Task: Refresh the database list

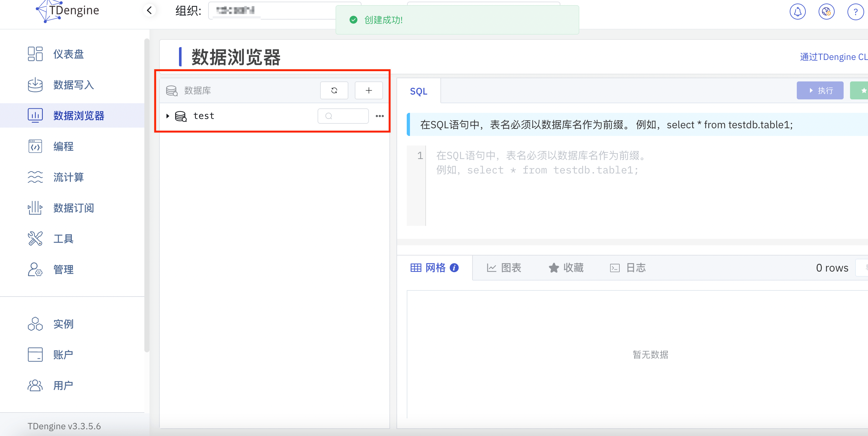Action: coord(334,90)
